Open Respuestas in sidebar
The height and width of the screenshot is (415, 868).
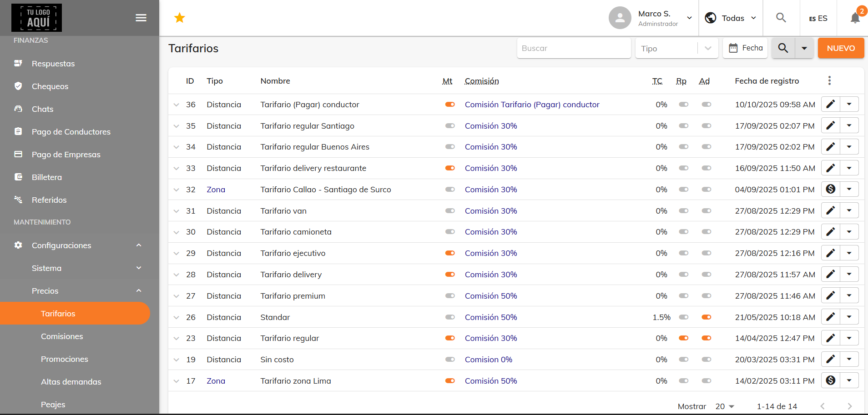53,64
